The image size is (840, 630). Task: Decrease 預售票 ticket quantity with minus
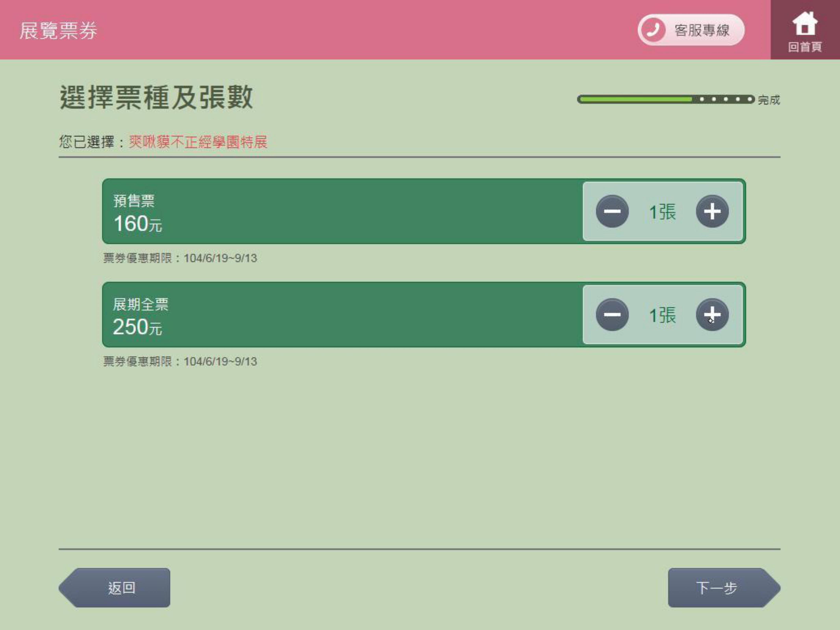(612, 211)
